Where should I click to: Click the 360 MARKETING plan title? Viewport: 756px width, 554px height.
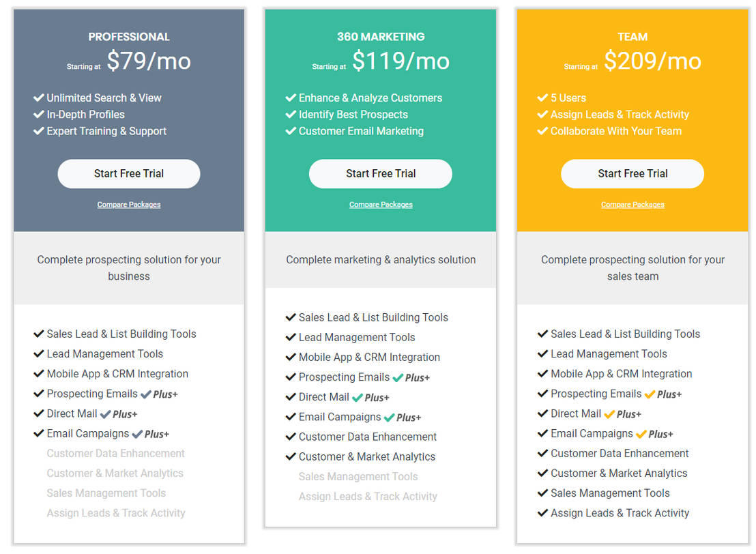381,37
